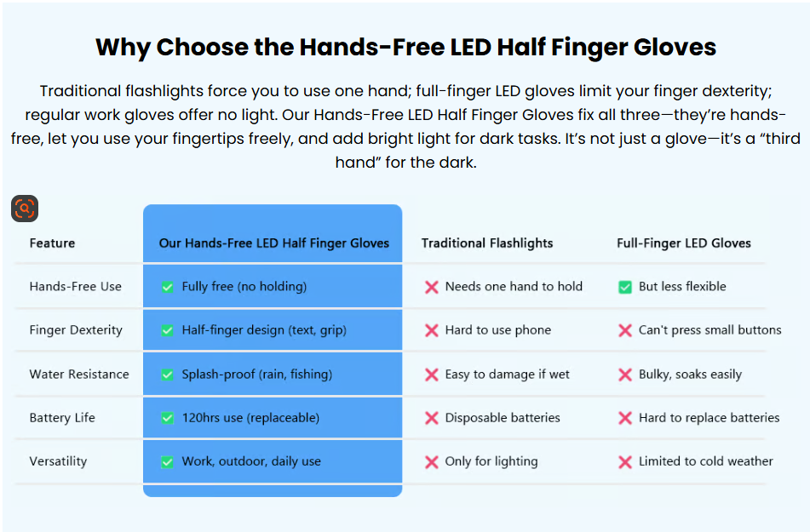Click green check beside 120hrs use (replaceable)
The image size is (810, 532).
point(168,418)
